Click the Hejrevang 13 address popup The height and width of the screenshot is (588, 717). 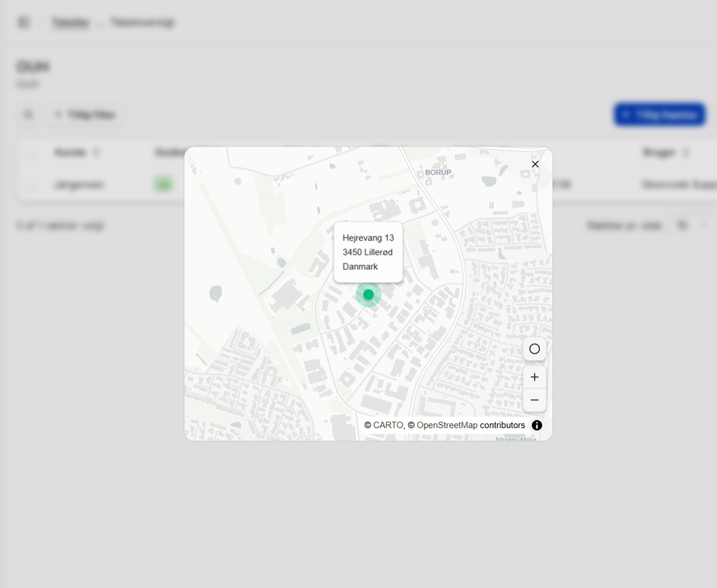tap(368, 252)
